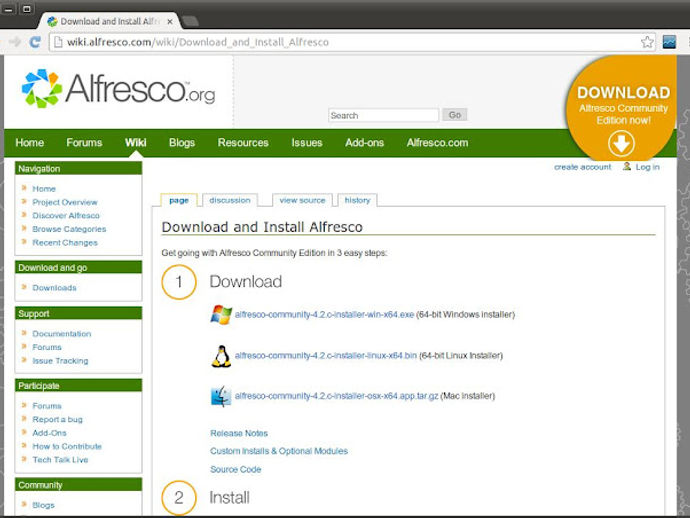Open a new browser tab

(190, 21)
